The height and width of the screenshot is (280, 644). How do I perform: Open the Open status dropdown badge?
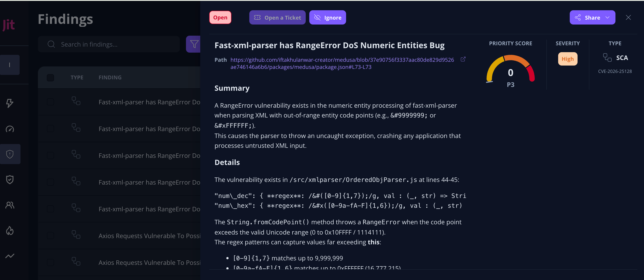220,17
